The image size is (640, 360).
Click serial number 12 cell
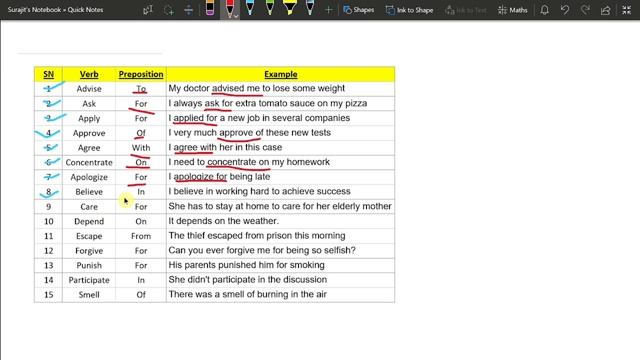[x=49, y=251]
